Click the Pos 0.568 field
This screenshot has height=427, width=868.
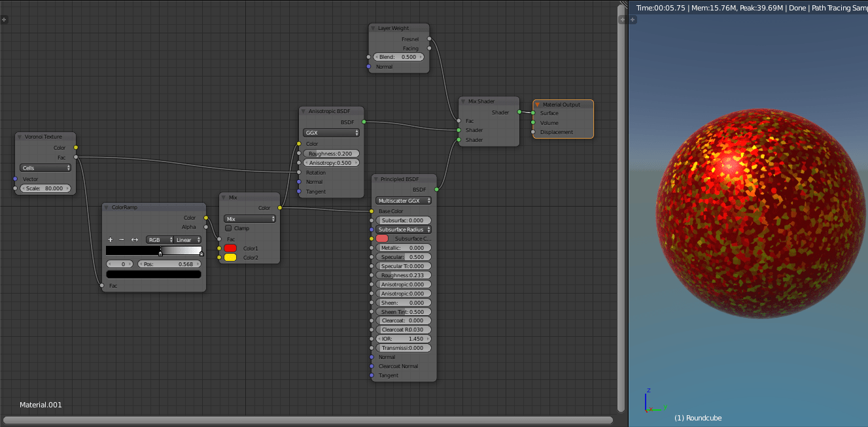click(x=169, y=264)
